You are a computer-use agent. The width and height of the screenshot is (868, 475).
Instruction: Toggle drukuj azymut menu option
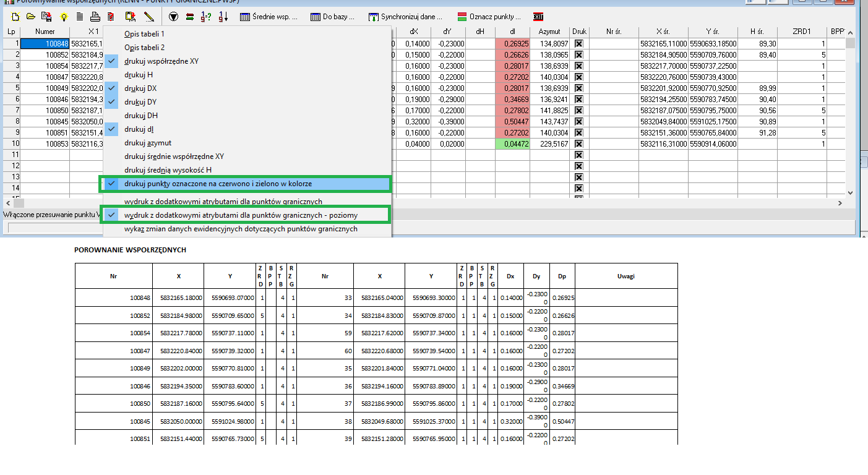point(247,142)
